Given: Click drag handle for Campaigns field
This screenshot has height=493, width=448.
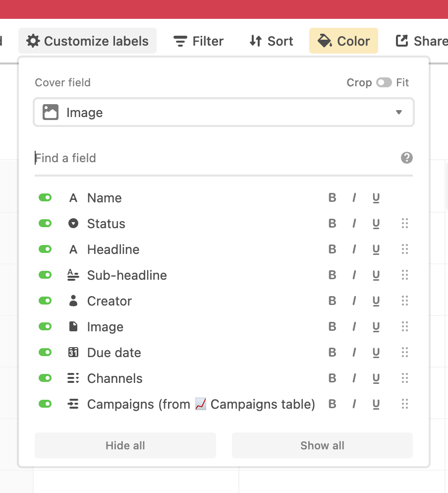Looking at the screenshot, I should [x=405, y=404].
